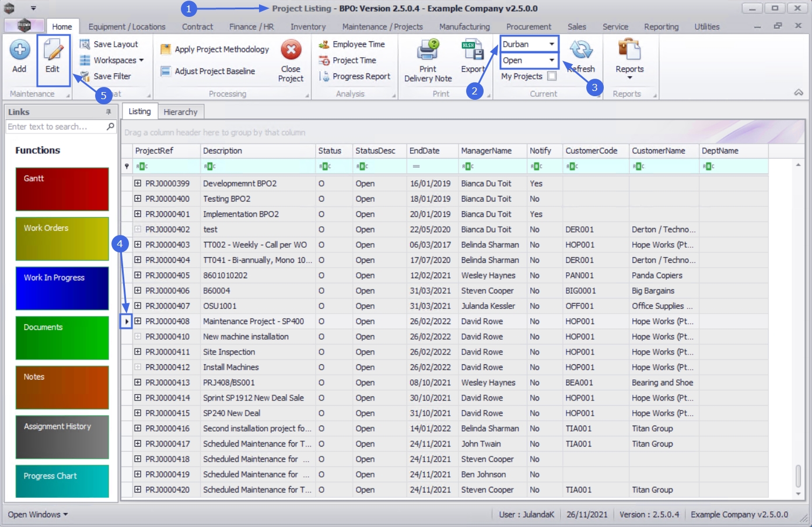This screenshot has width=812, height=527.
Task: Click the grid filter row funnel icon
Action: pos(127,166)
